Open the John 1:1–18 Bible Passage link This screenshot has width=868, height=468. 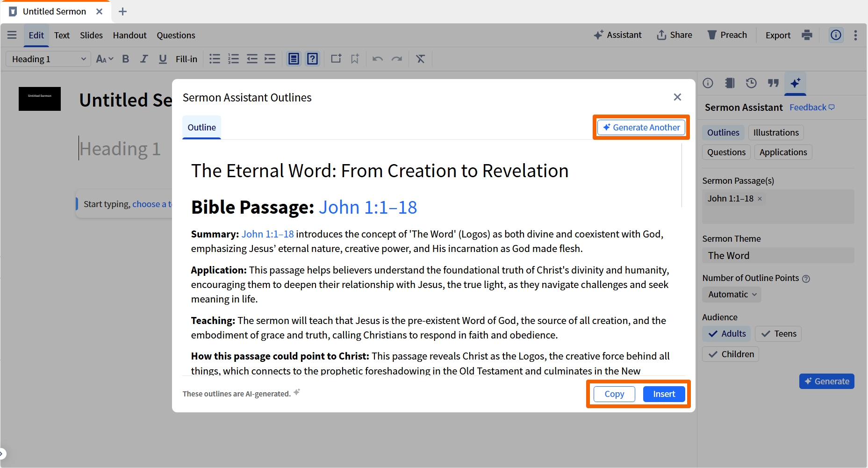(x=368, y=207)
